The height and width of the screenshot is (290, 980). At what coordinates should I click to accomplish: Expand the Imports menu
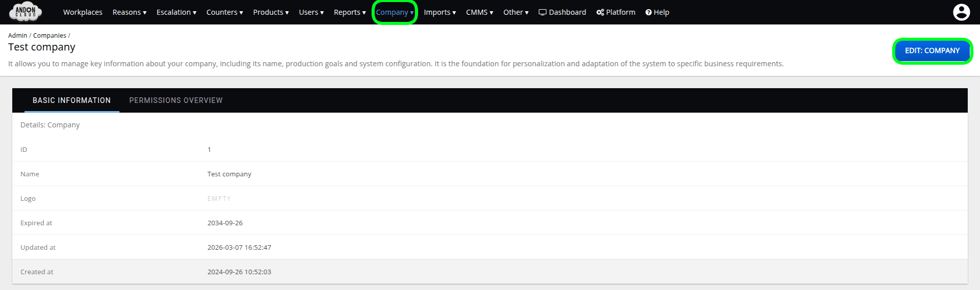(439, 12)
